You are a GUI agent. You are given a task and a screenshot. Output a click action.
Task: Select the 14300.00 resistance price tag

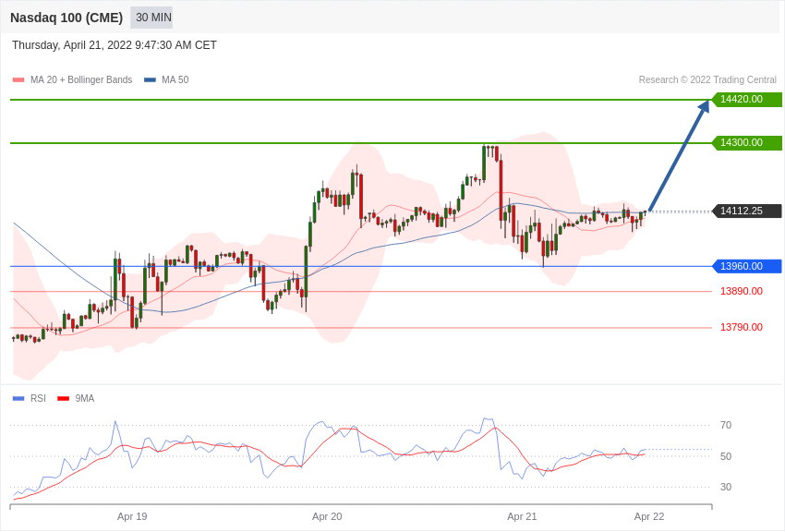(746, 143)
